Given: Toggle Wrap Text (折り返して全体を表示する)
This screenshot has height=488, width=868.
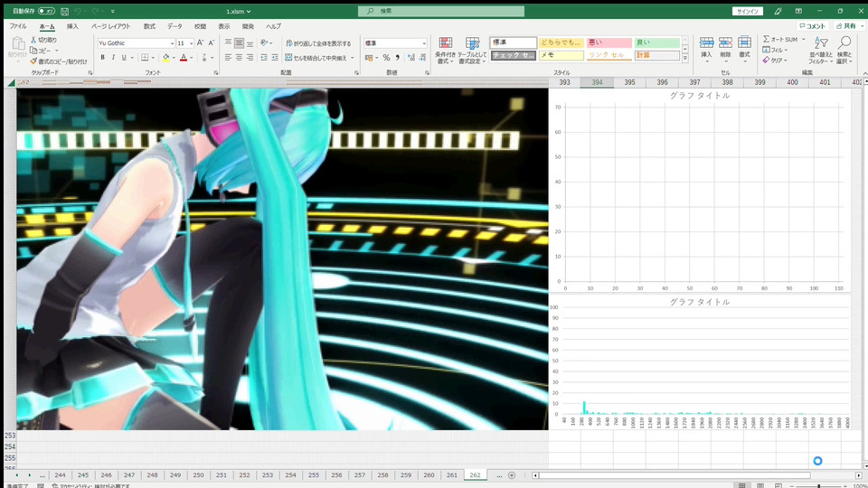Looking at the screenshot, I should [x=318, y=43].
